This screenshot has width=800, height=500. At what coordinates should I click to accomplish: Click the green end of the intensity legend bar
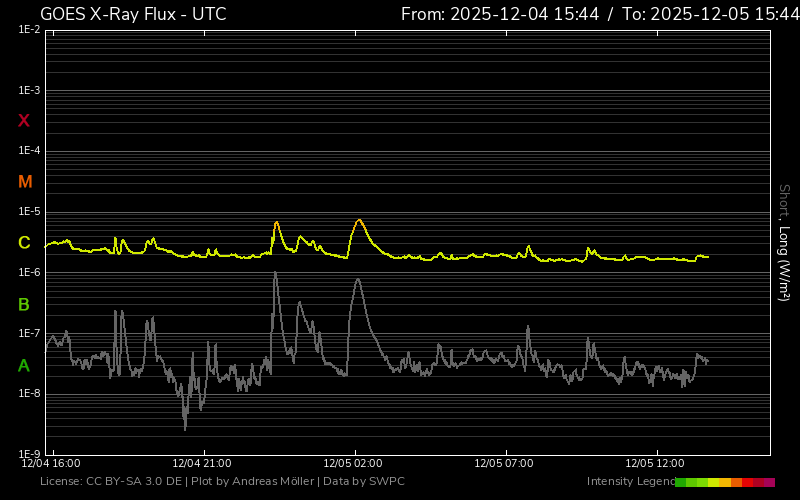coord(681,482)
